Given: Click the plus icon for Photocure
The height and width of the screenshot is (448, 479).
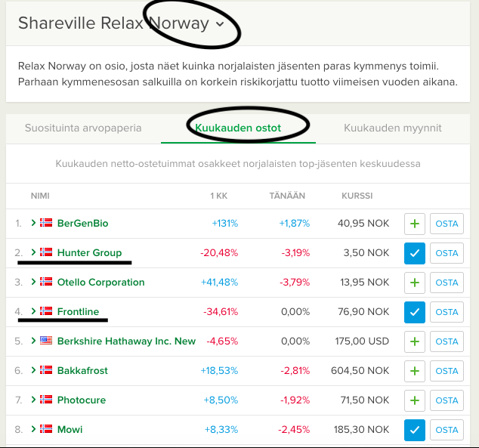Looking at the screenshot, I should [415, 400].
